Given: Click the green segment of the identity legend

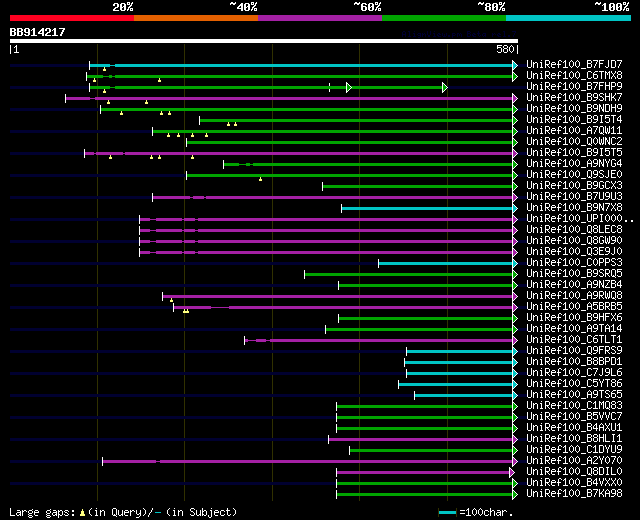Looking at the screenshot, I should [x=444, y=18].
